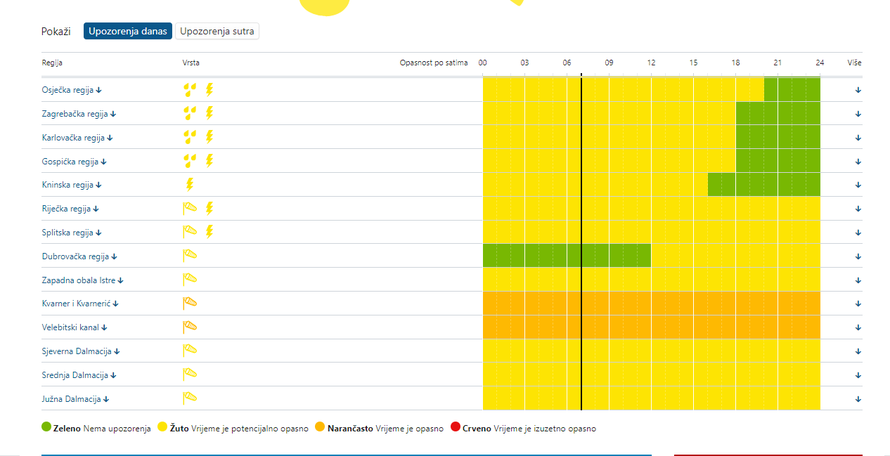The height and width of the screenshot is (456, 890).
Task: Click the wind flag icon for Riječka regija
Action: point(190,208)
